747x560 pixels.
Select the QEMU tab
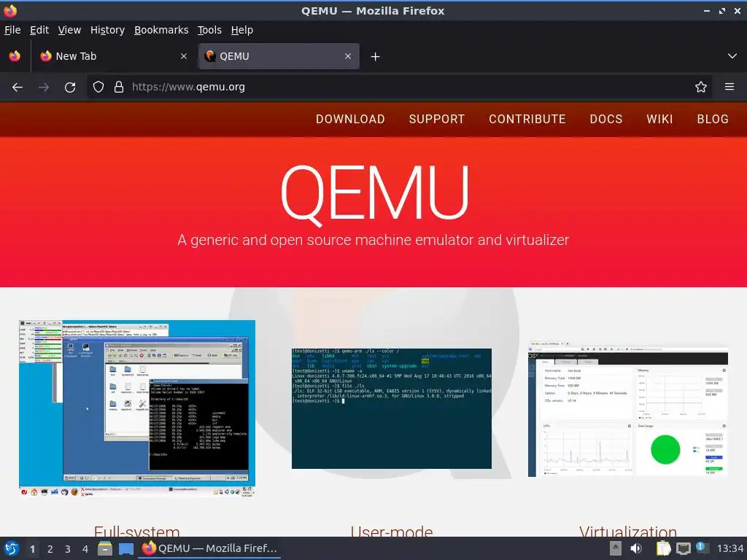279,56
